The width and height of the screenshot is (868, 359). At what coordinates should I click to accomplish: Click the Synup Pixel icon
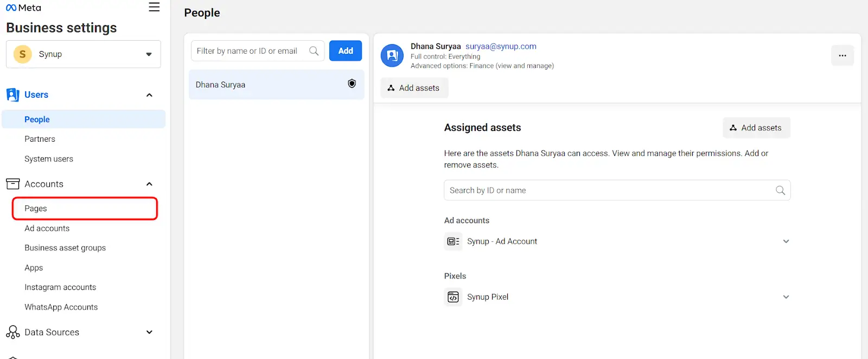(x=453, y=297)
